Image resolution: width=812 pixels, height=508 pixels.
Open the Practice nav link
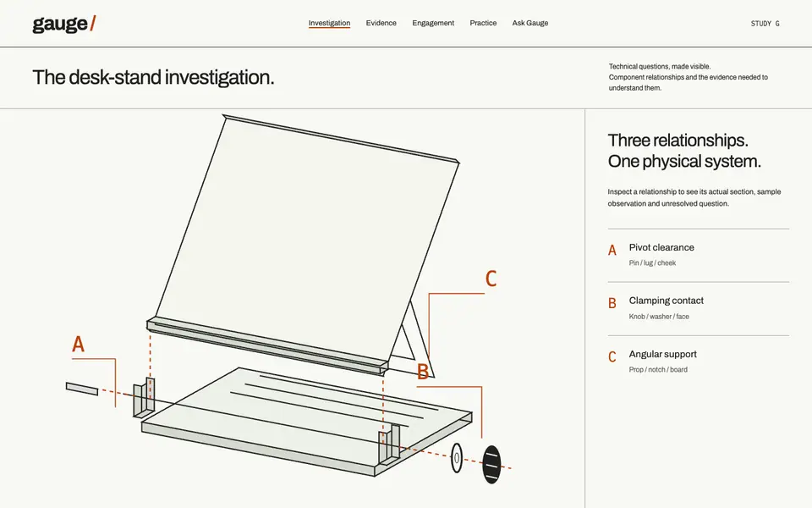click(483, 23)
